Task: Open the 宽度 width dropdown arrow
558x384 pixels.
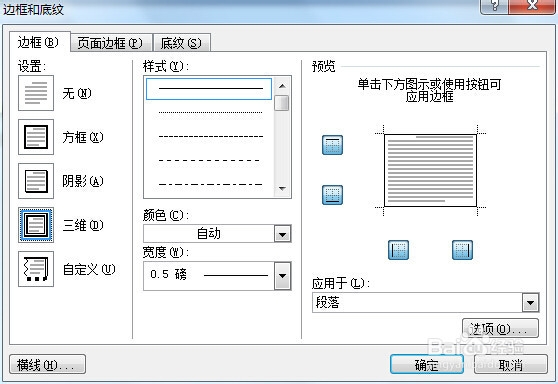Action: (x=283, y=276)
